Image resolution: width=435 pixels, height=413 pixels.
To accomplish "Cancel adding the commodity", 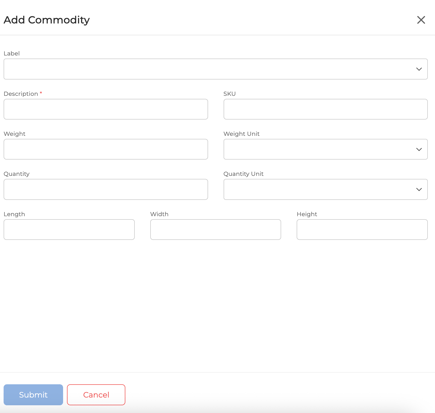I will click(x=96, y=395).
